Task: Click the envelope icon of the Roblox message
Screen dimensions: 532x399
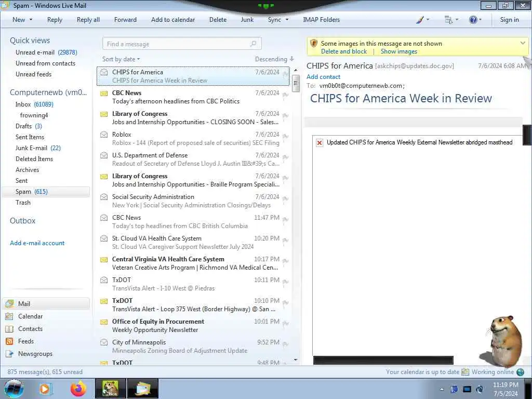Action: [x=104, y=135]
